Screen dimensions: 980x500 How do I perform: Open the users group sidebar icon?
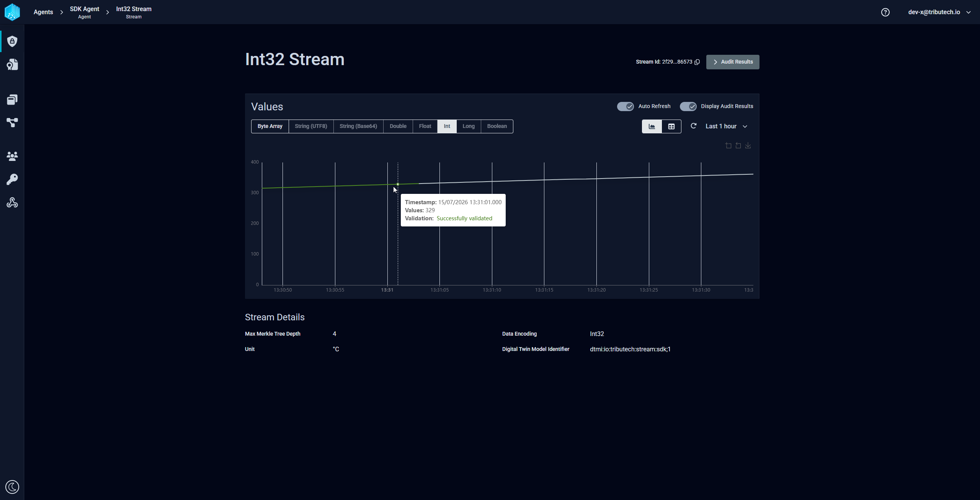coord(12,156)
